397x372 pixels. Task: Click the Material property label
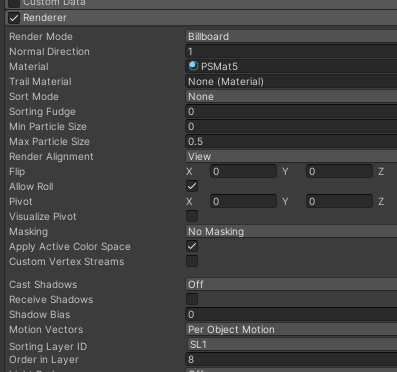(x=29, y=66)
